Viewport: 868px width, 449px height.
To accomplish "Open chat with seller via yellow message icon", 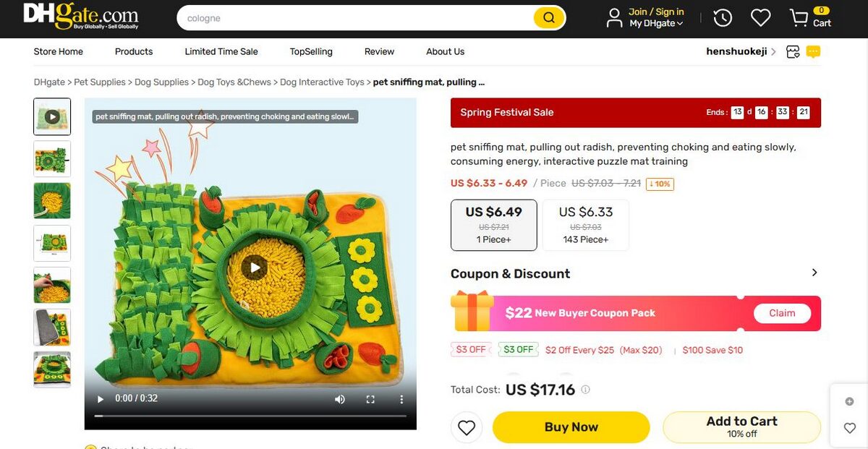I will point(813,51).
